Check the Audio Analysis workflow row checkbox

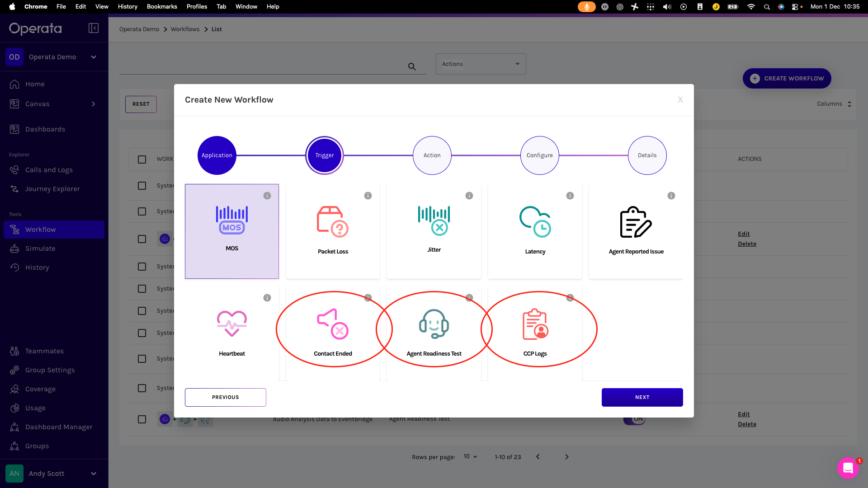(x=142, y=419)
